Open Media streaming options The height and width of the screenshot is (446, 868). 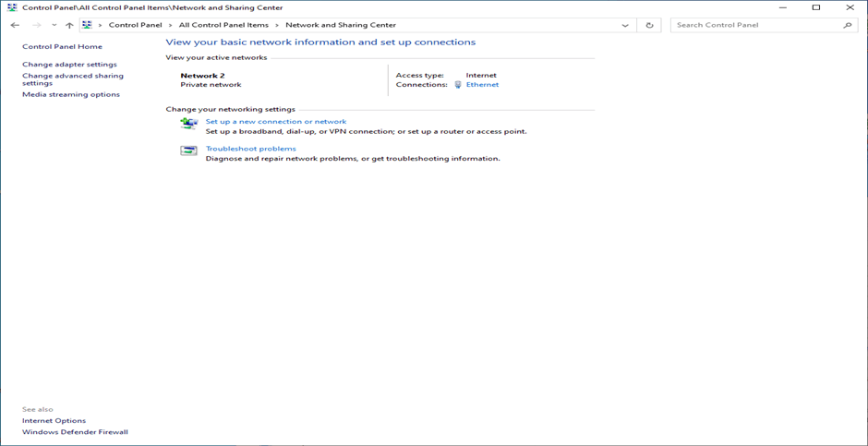coord(71,94)
